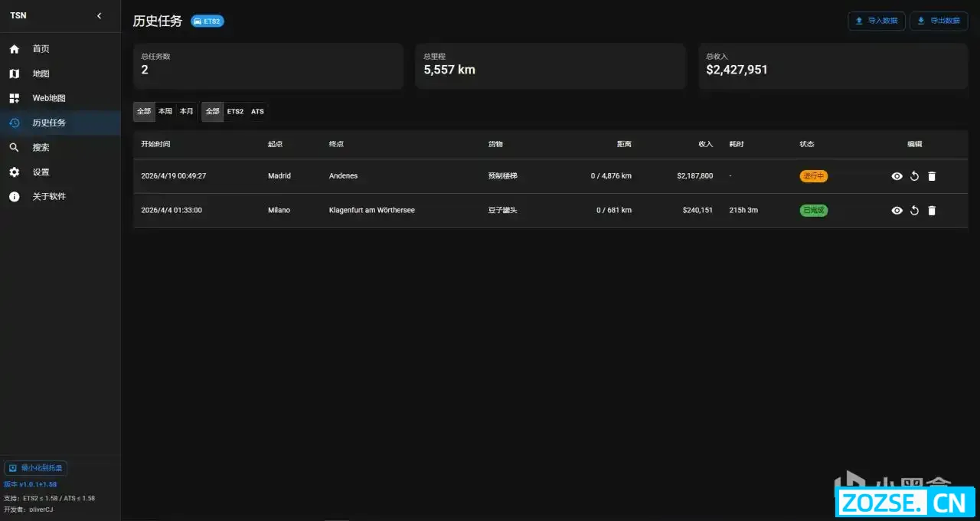Click version v1.0.1+1.58 link
The width and height of the screenshot is (980, 521).
[x=30, y=484]
